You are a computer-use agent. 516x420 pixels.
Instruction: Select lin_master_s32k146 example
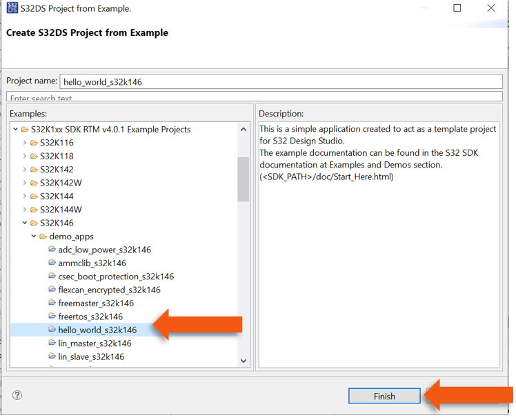click(x=95, y=343)
